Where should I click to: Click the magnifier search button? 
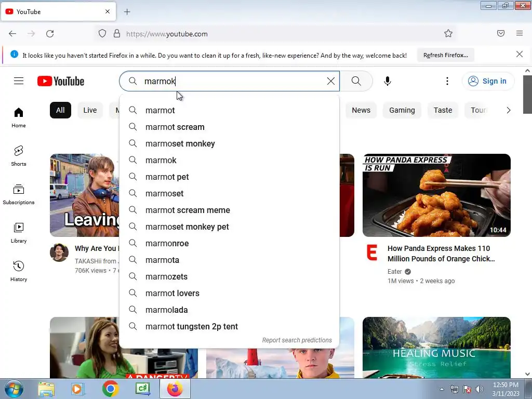[x=356, y=81]
